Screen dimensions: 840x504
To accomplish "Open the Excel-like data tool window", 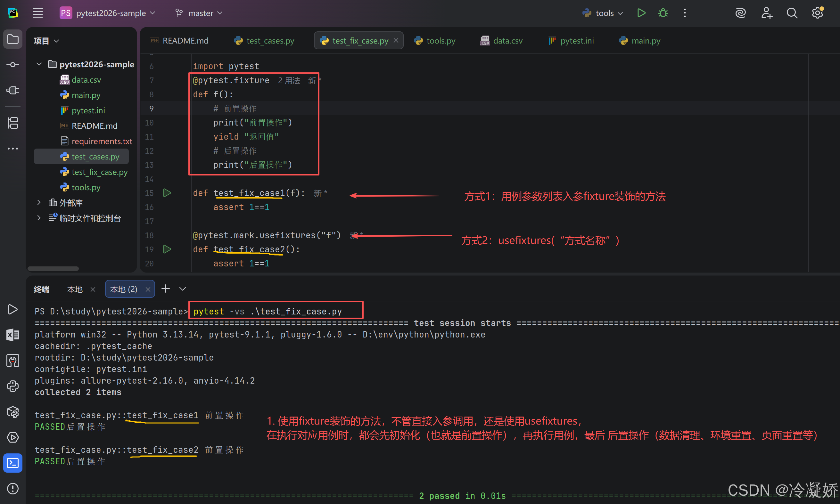I will 12,335.
